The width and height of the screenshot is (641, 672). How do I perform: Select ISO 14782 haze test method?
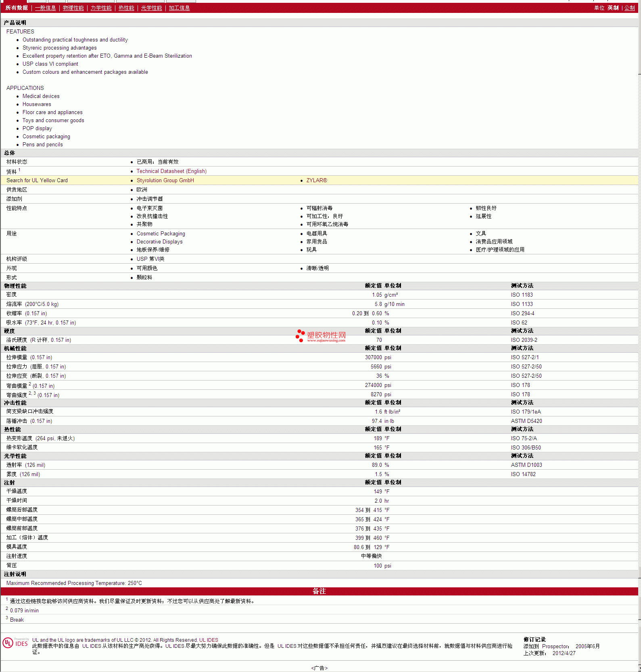523,474
